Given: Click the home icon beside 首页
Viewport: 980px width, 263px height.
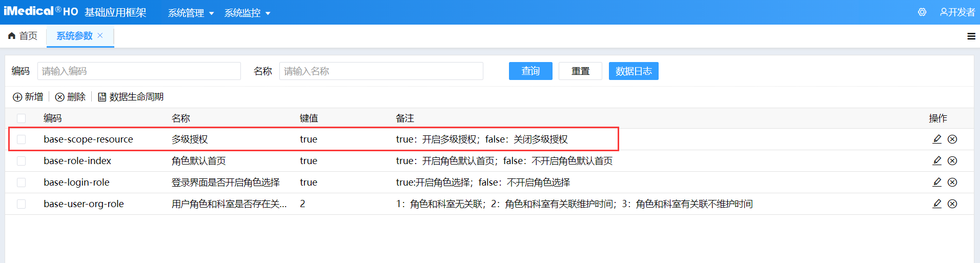Looking at the screenshot, I should point(12,36).
